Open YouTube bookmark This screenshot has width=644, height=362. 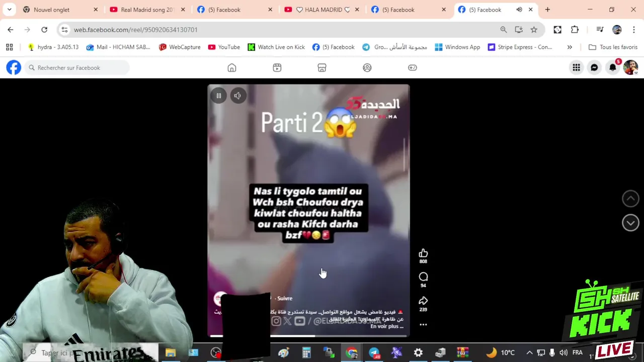pyautogui.click(x=224, y=47)
